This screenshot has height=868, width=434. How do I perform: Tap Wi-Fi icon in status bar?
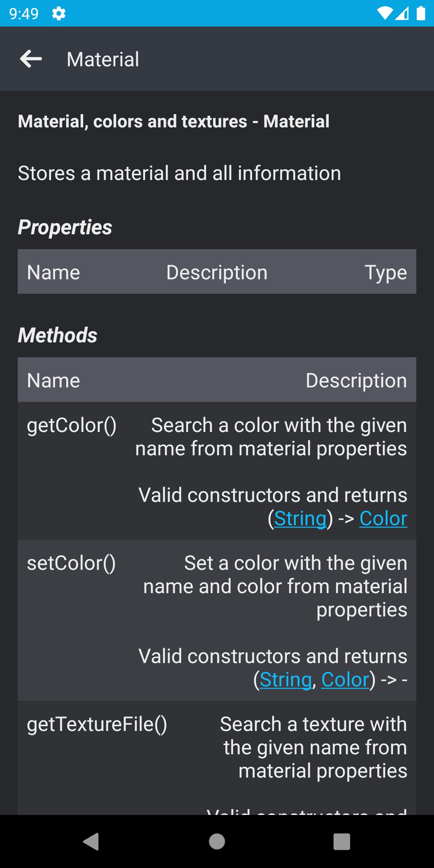tap(385, 14)
